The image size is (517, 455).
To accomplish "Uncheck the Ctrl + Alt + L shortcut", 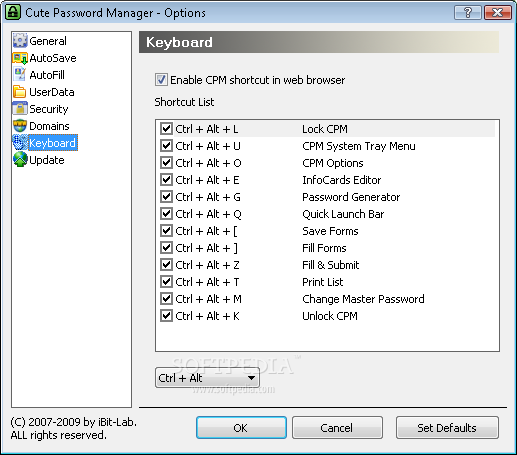I will coord(166,129).
